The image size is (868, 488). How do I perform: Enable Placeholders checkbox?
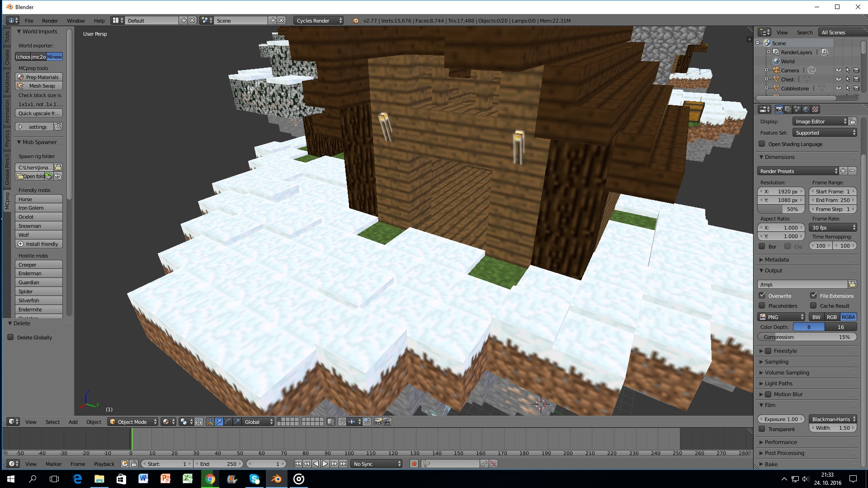coord(762,305)
